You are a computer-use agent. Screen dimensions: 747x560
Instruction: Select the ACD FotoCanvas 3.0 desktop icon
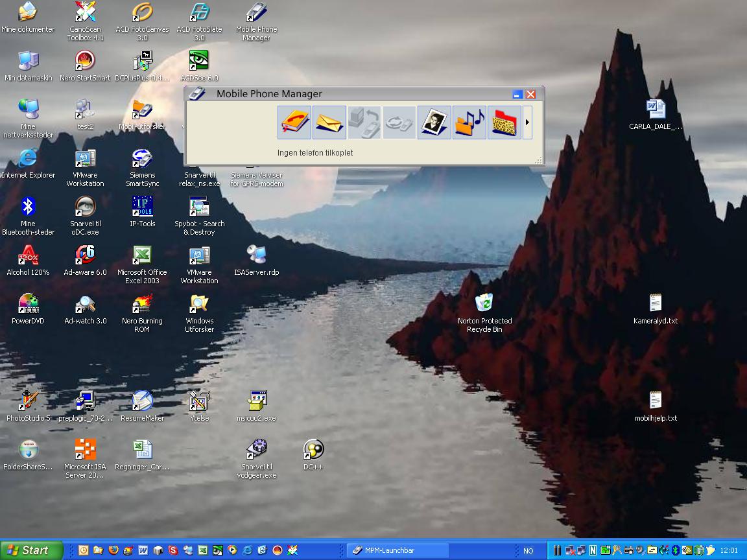[x=142, y=21]
